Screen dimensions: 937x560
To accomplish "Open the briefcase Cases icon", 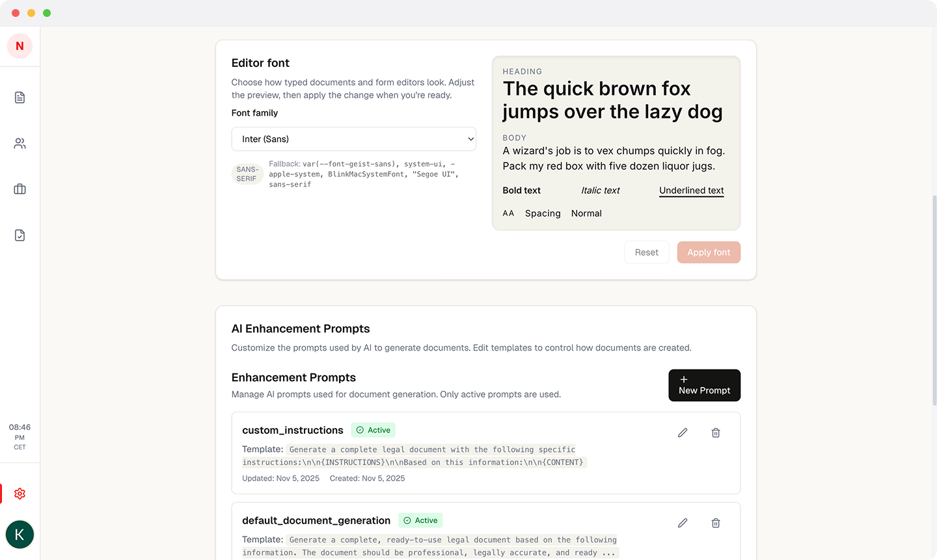I will (20, 189).
